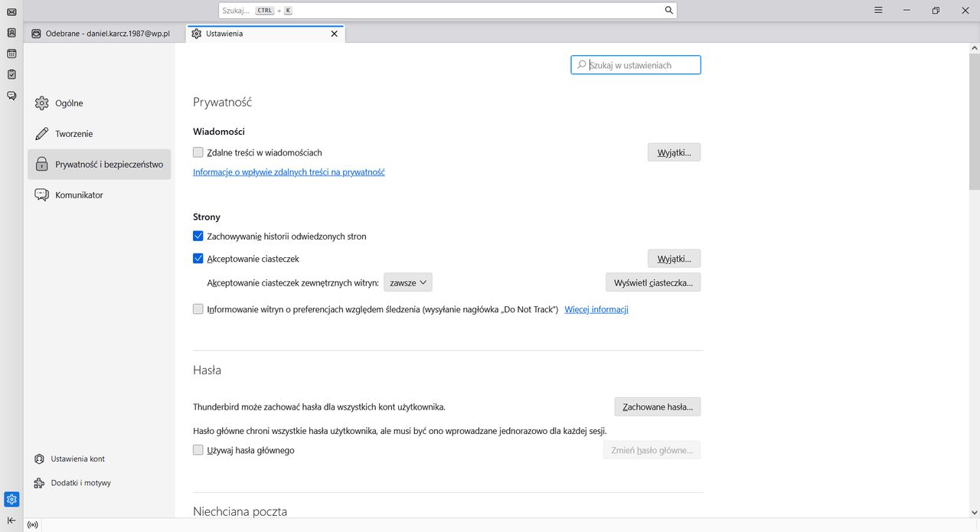Select Prywatność i bezpieczeństwo category
Image resolution: width=980 pixels, height=532 pixels.
point(99,165)
